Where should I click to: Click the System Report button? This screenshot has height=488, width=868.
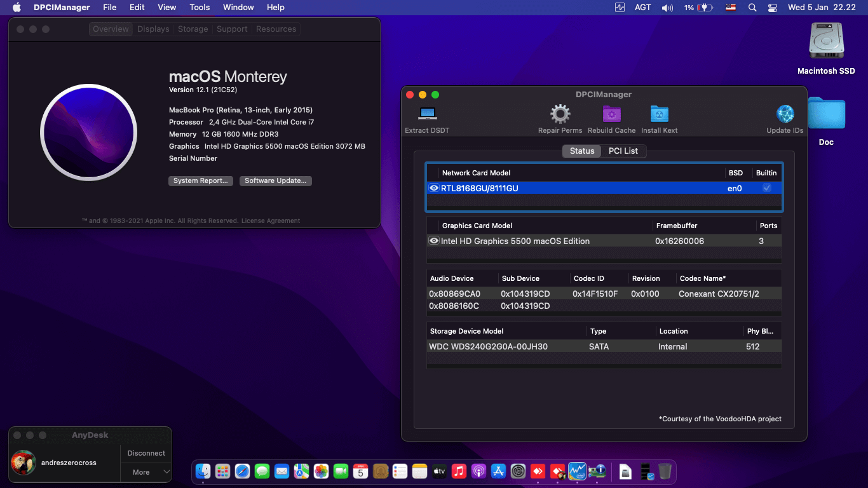click(x=200, y=180)
